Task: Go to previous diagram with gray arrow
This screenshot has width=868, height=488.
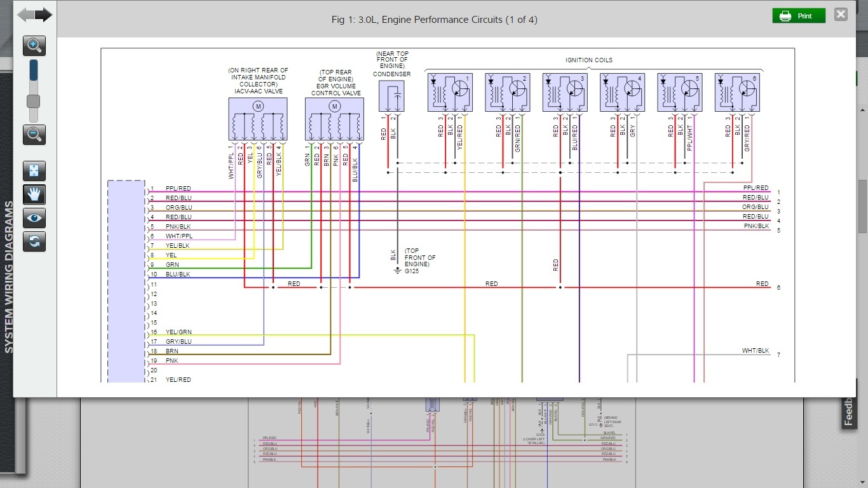Action: [x=26, y=15]
